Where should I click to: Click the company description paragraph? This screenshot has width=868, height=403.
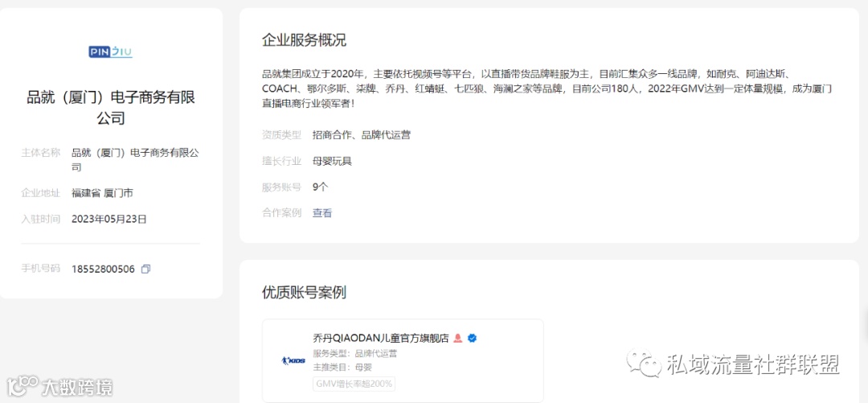pos(548,88)
